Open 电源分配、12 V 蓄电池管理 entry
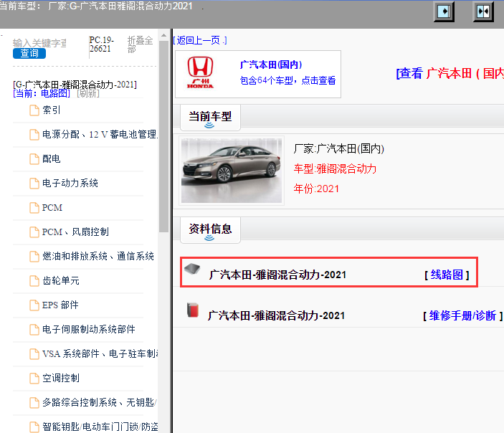The width and height of the screenshot is (504, 433). (x=100, y=134)
